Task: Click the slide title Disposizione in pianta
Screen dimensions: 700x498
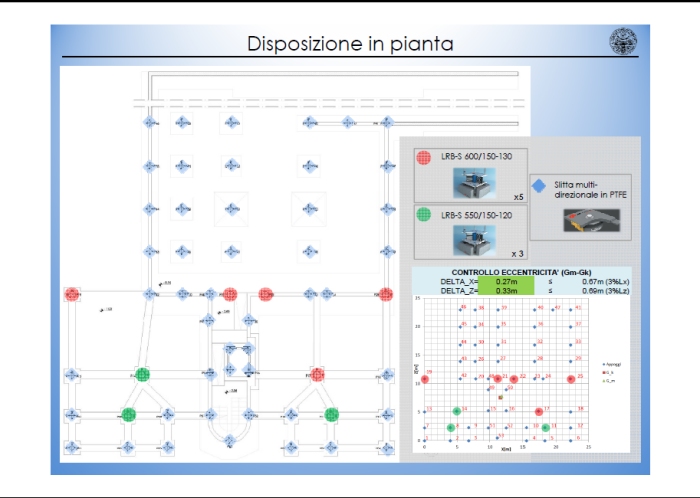Action: (350, 44)
